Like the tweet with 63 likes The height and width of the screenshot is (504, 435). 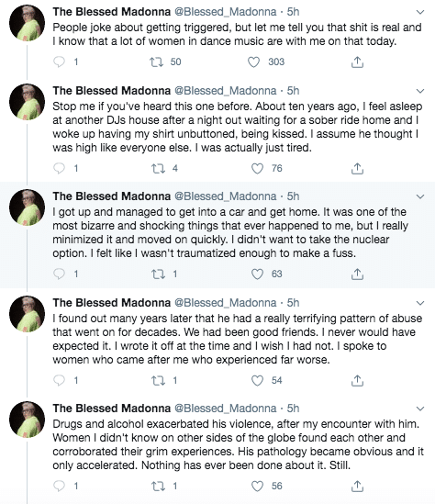pos(257,274)
